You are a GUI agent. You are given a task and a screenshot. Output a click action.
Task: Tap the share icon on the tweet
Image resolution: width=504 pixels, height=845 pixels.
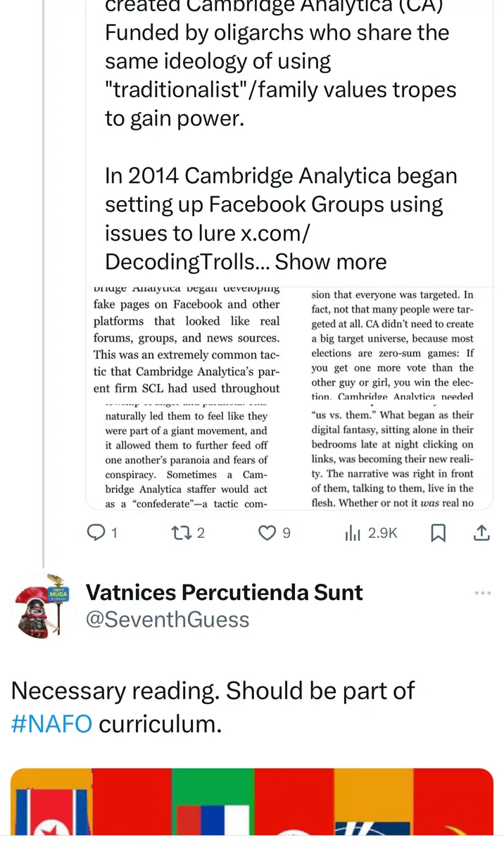point(481,534)
